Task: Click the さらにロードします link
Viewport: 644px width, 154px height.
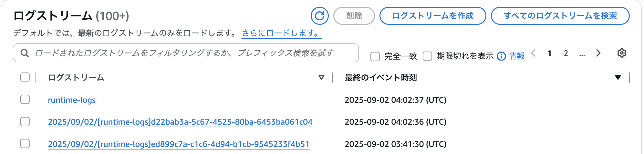Action: click(282, 33)
